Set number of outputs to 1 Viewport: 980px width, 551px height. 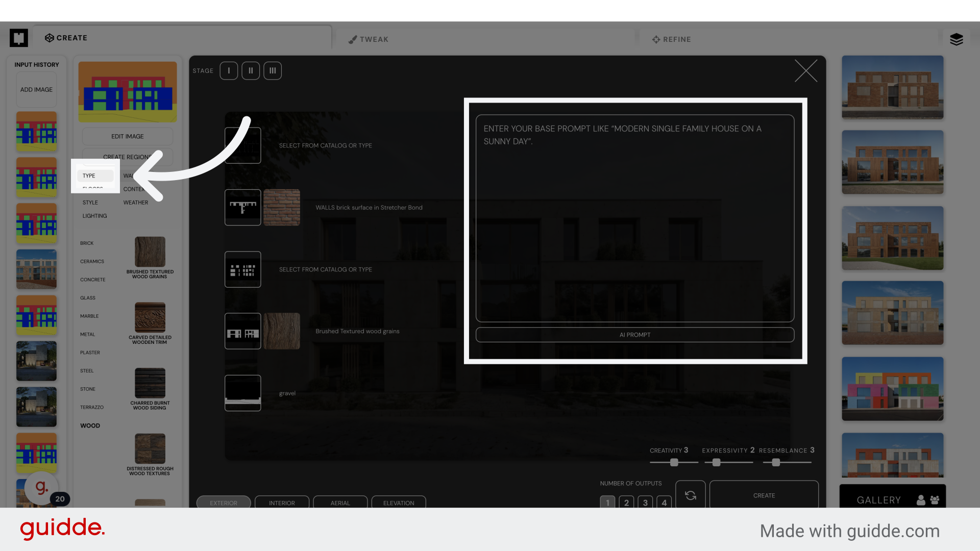point(607,502)
